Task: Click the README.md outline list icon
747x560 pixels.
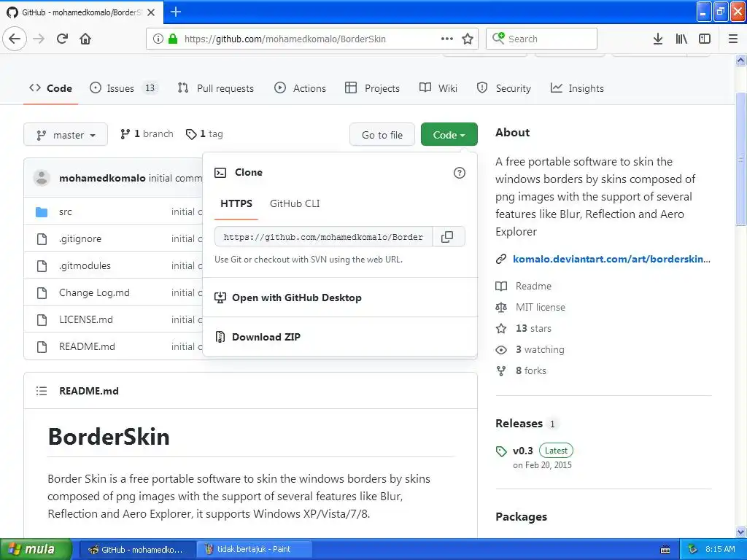Action: [42, 391]
